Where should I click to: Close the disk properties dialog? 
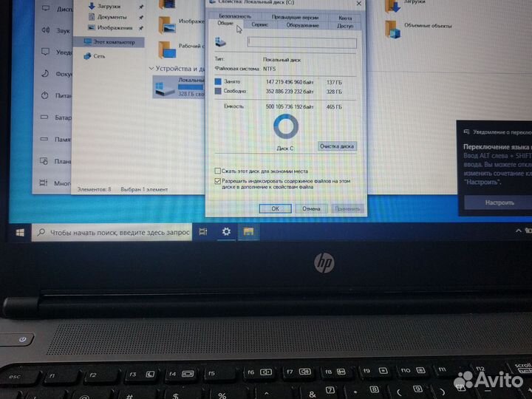358,4
